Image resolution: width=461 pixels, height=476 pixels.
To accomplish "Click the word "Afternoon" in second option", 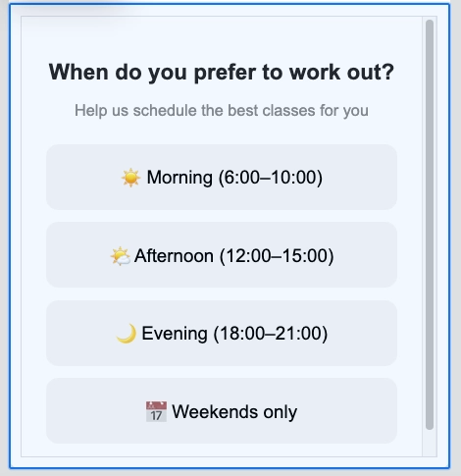I will point(174,256).
